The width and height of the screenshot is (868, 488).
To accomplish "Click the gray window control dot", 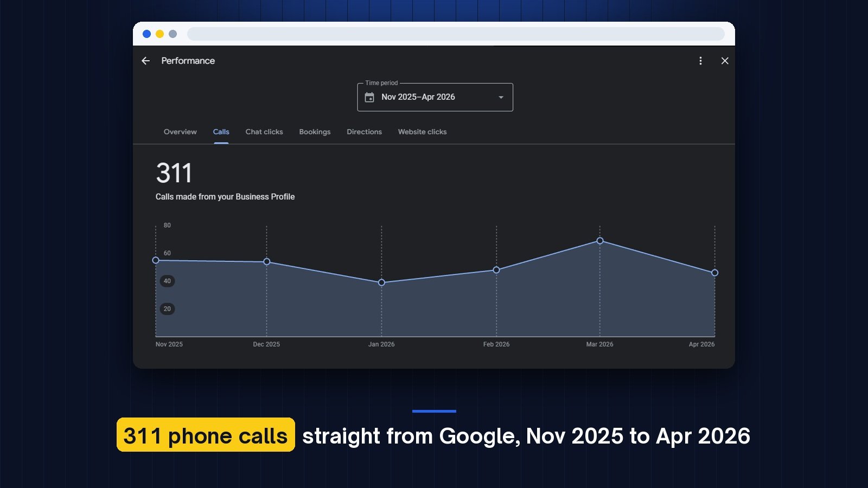I will pos(173,34).
